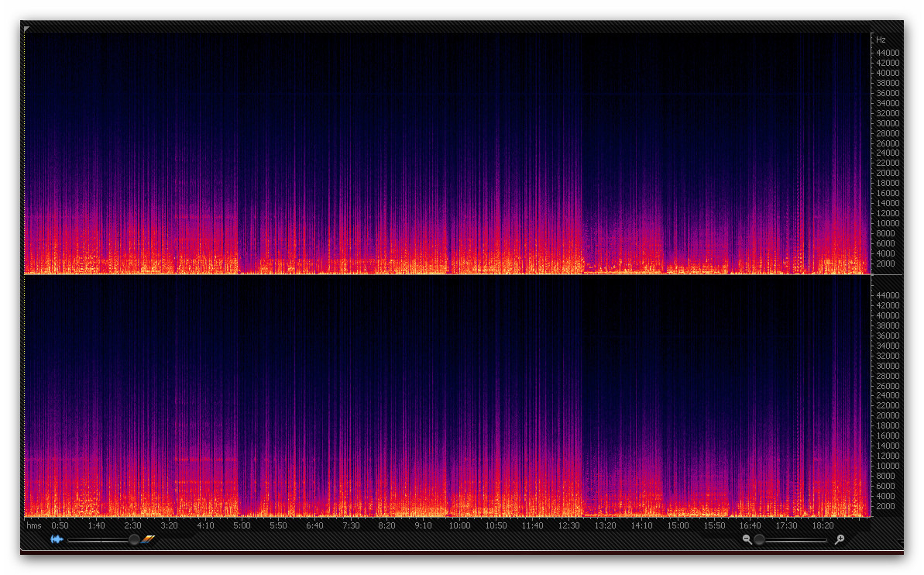Click the 12:30 time ruler label

coord(568,525)
